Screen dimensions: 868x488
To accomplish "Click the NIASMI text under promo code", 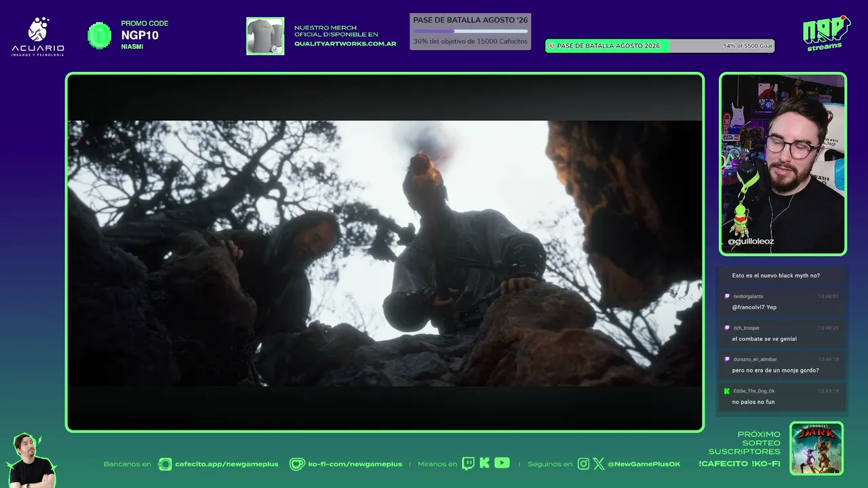I will click(132, 47).
